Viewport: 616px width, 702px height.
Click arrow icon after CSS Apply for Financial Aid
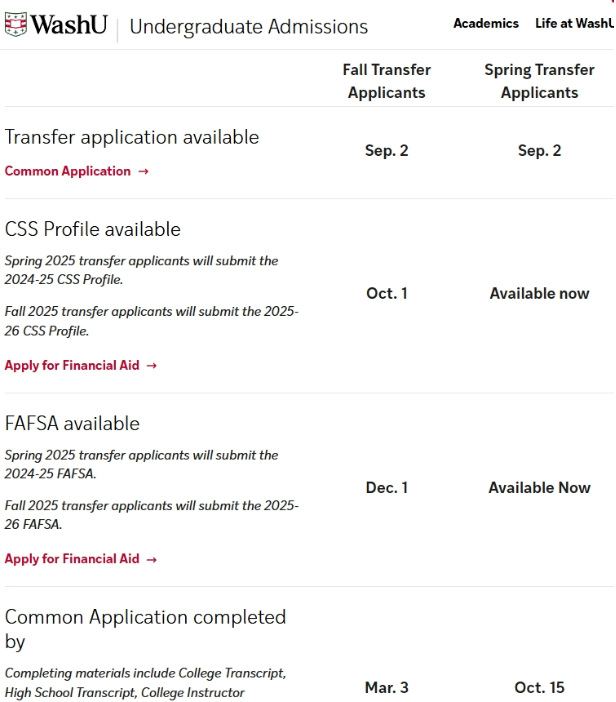[x=152, y=366]
